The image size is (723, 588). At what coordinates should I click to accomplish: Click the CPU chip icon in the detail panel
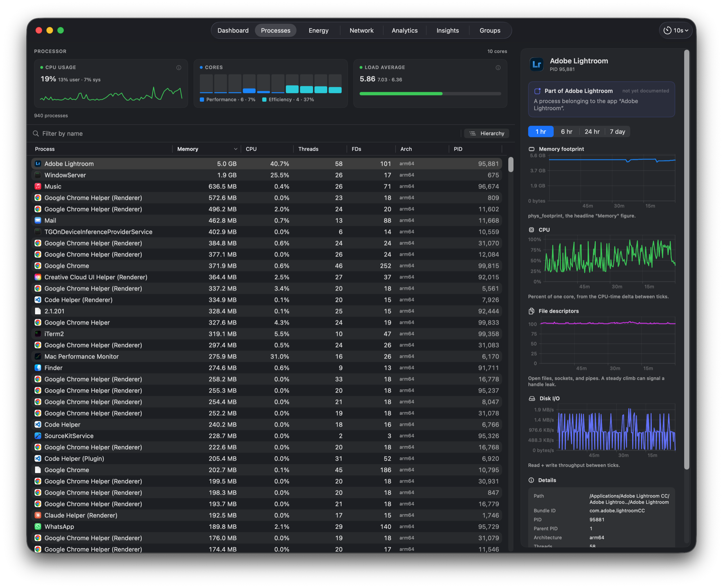click(x=531, y=230)
